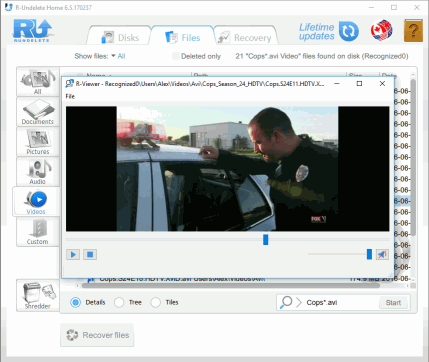Screen dimensions: 429x362
Task: Open help with the question mark icon
Action: pos(413,31)
